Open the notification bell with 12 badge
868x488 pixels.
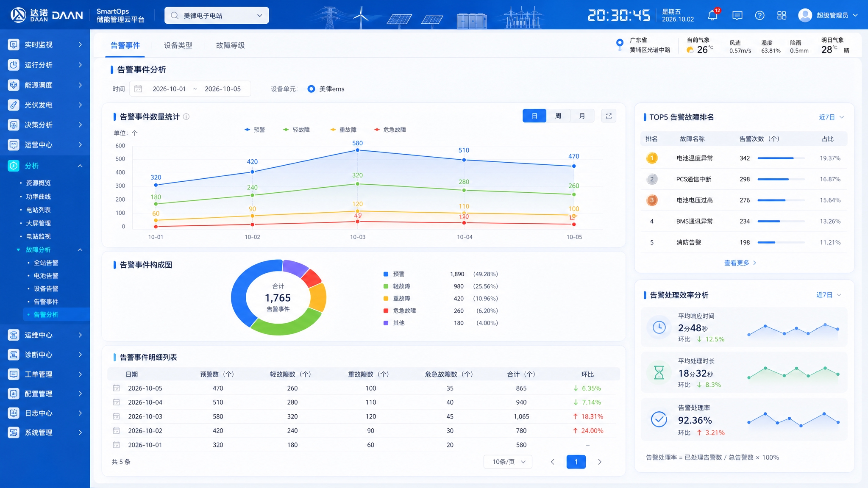[x=712, y=16]
